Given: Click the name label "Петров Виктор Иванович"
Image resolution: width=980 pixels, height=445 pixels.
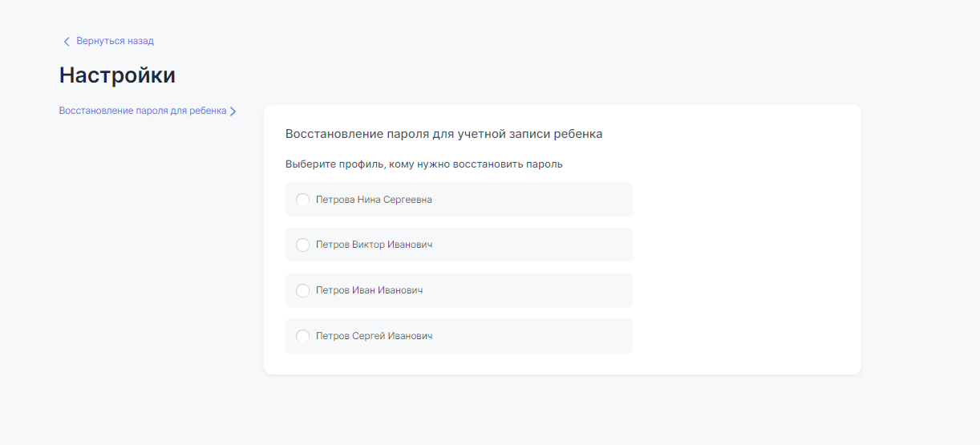Looking at the screenshot, I should tap(374, 245).
